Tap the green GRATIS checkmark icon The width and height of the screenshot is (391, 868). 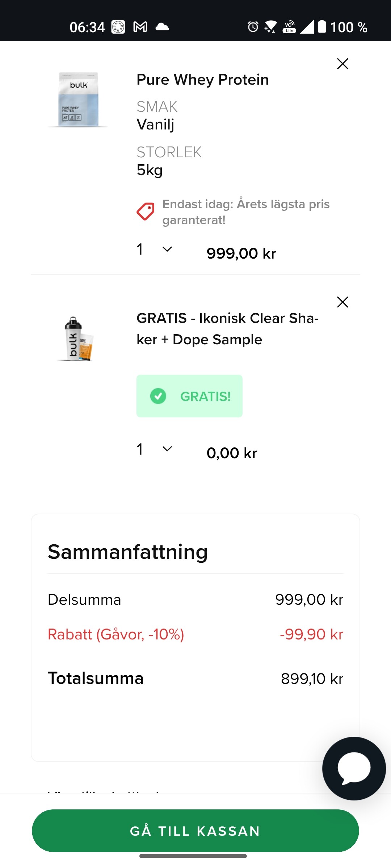click(158, 396)
